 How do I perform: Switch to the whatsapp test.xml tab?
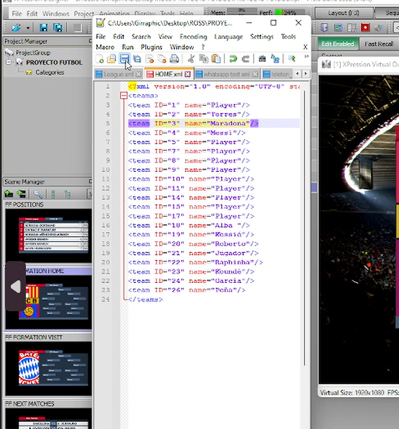tap(226, 74)
